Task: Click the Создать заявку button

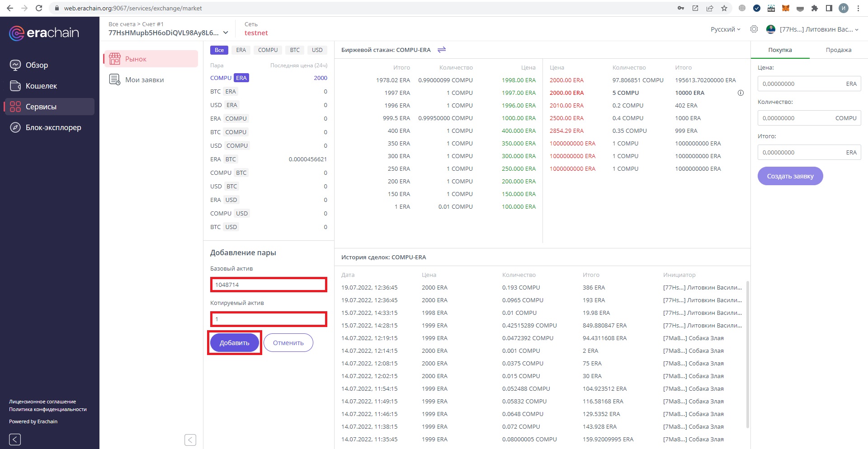Action: pyautogui.click(x=790, y=176)
